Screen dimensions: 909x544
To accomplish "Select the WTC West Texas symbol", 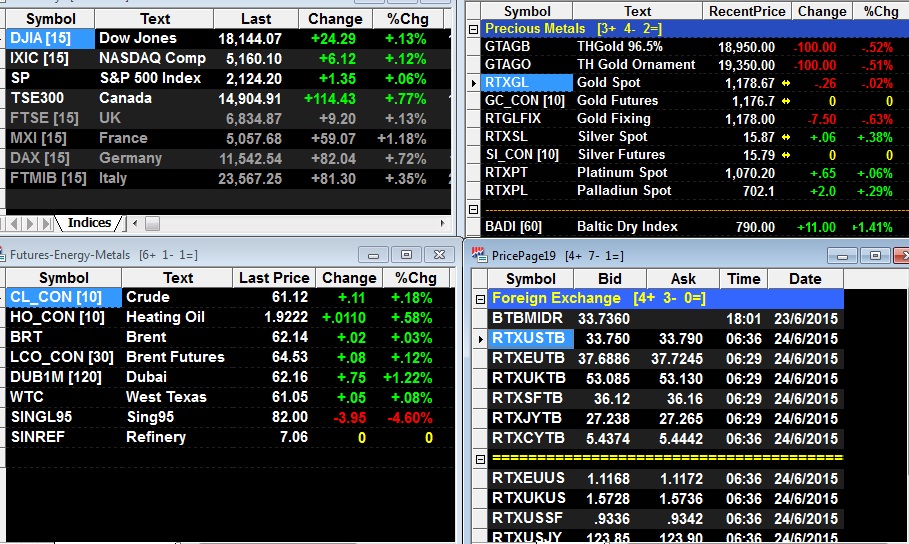I will [63, 397].
